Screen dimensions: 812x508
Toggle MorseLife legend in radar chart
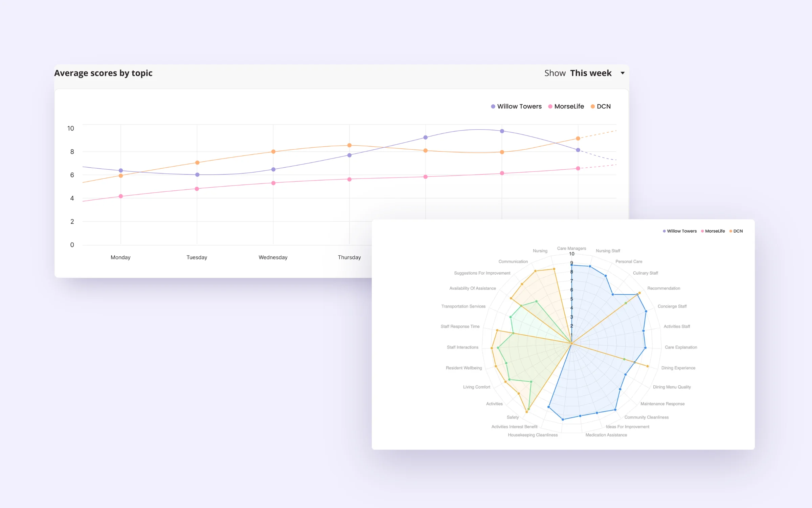[713, 231]
